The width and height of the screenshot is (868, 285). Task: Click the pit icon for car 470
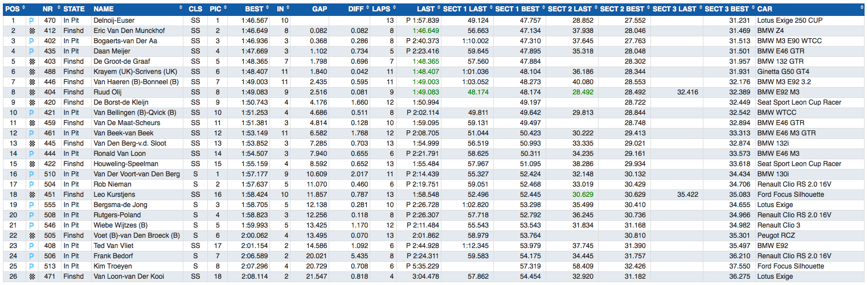32,20
